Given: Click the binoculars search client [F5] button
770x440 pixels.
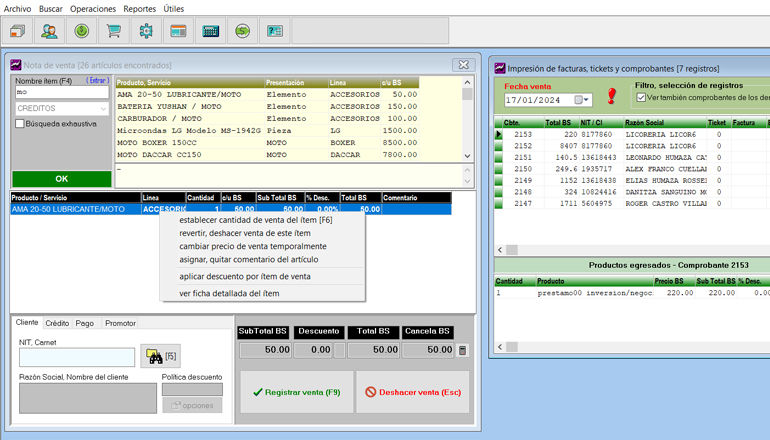Looking at the screenshot, I should click(161, 356).
